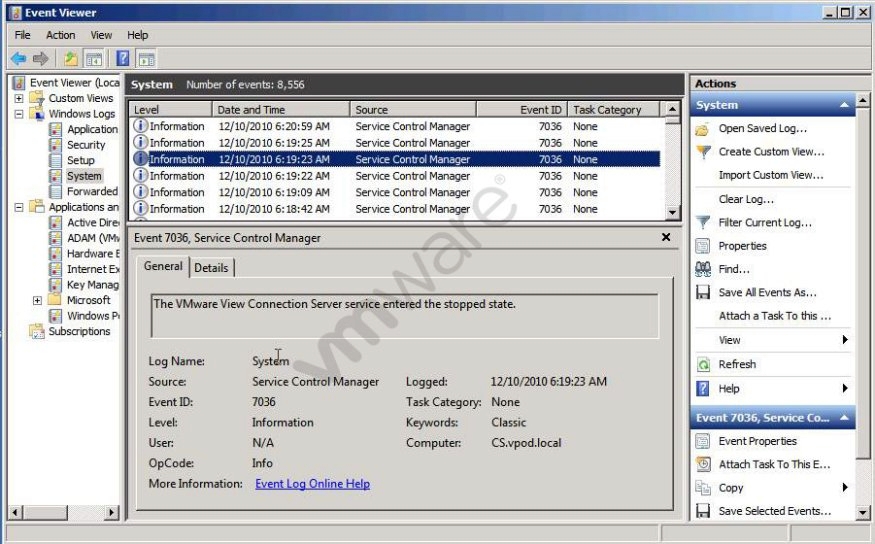Open the Event Log Online Help link
Viewport: 875px width, 544px height.
(x=312, y=484)
